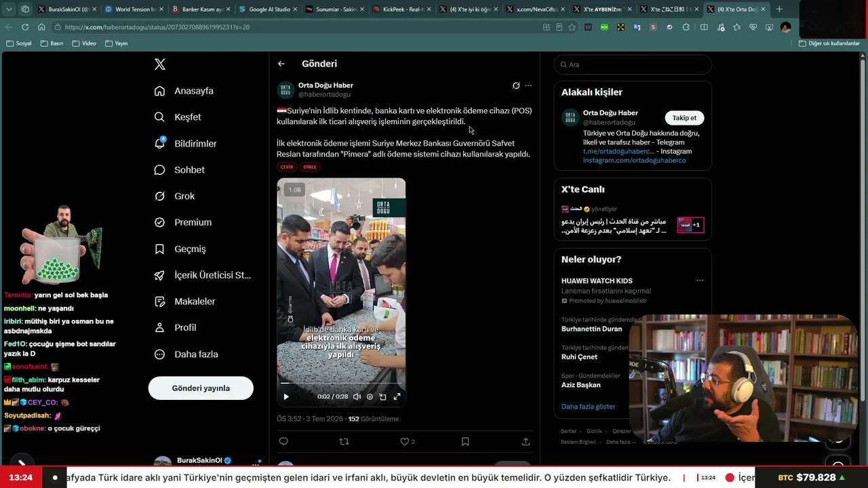This screenshot has width=868, height=488.
Task: Open Sohbet messages
Action: [179, 170]
